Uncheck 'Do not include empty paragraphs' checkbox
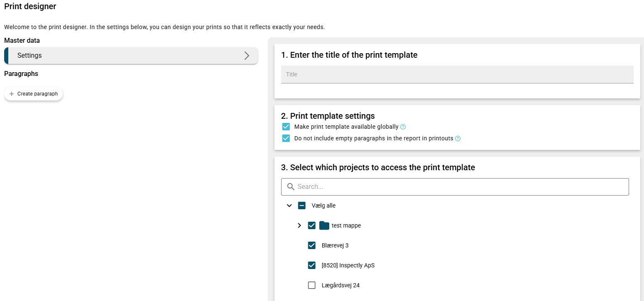Image resolution: width=644 pixels, height=301 pixels. [x=286, y=138]
